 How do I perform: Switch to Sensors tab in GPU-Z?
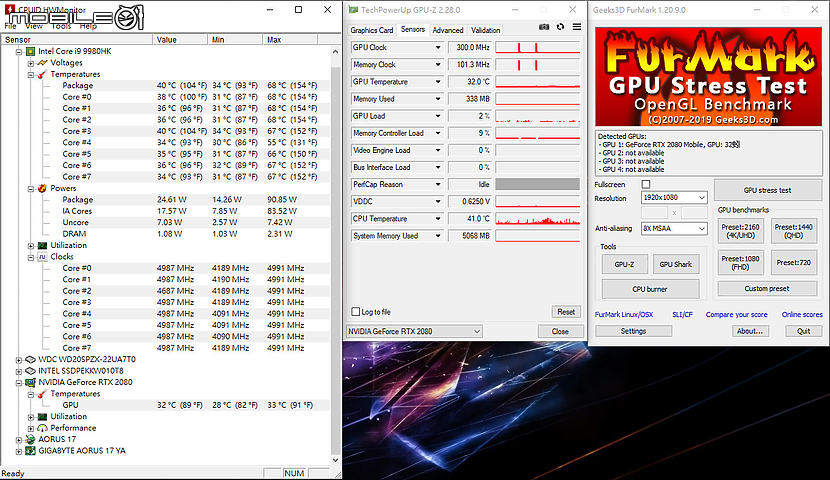(x=413, y=30)
